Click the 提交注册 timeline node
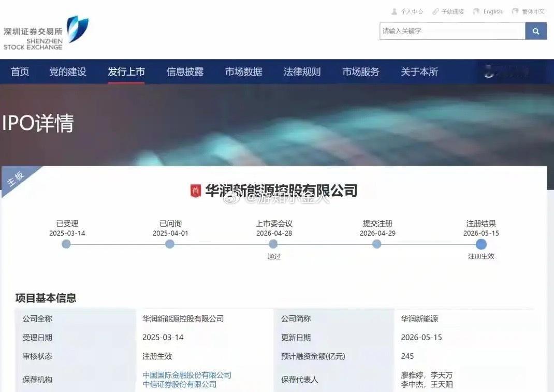 pyautogui.click(x=376, y=244)
